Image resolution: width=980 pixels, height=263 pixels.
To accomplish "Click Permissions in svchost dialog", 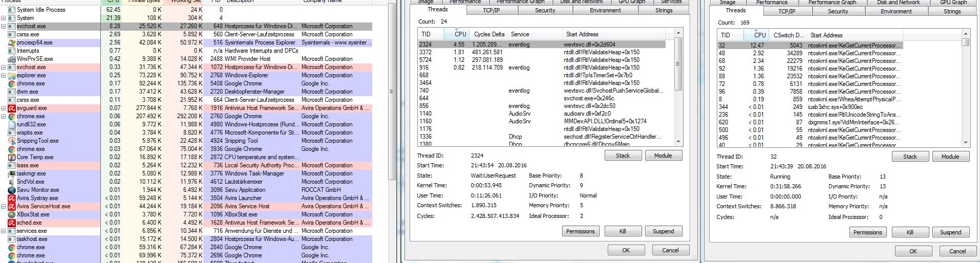I will click(x=580, y=231).
